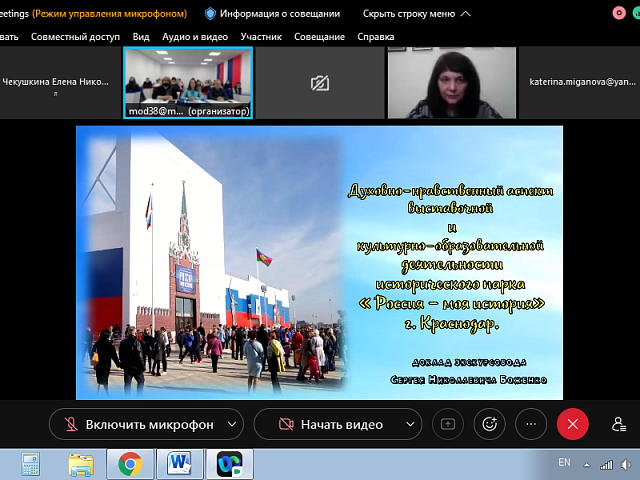Open more options three-dots button
640x480 pixels.
[x=530, y=424]
